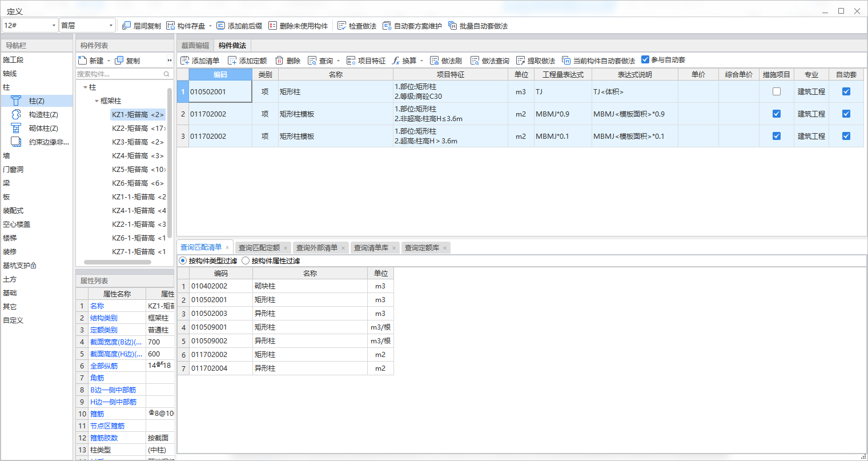Toggle 自动套 checkbox for row 010502001

846,91
